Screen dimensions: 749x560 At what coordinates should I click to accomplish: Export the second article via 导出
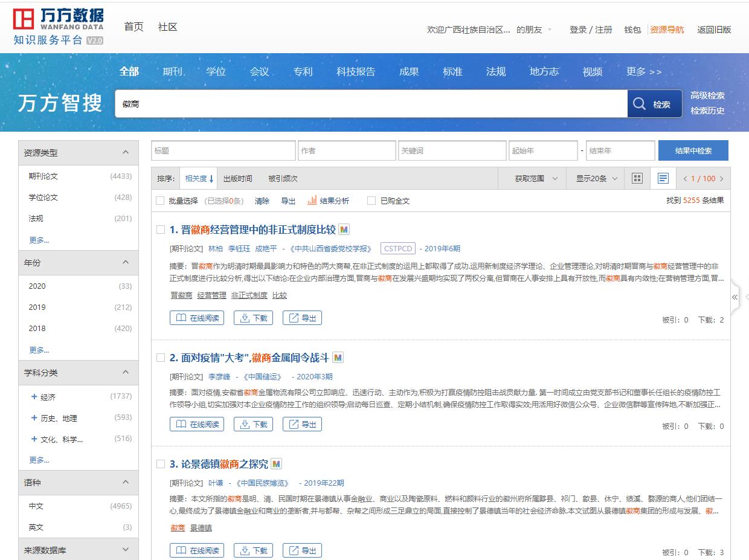(x=302, y=424)
